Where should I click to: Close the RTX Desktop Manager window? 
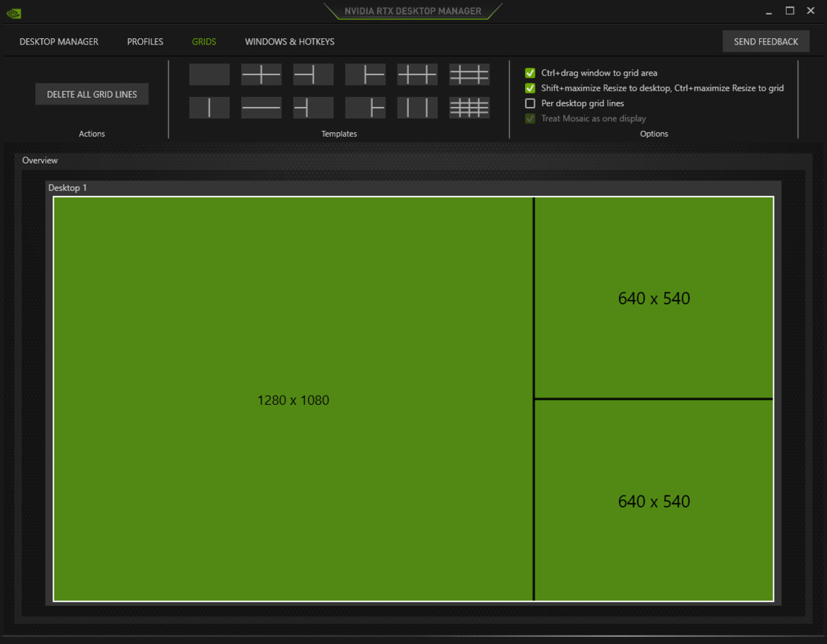811,11
